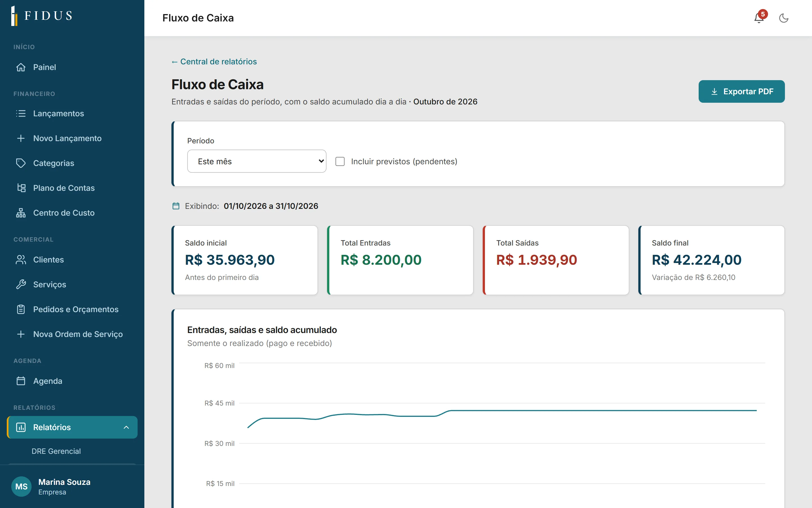Click the FIDUS logo
Image resolution: width=812 pixels, height=508 pixels.
(42, 16)
